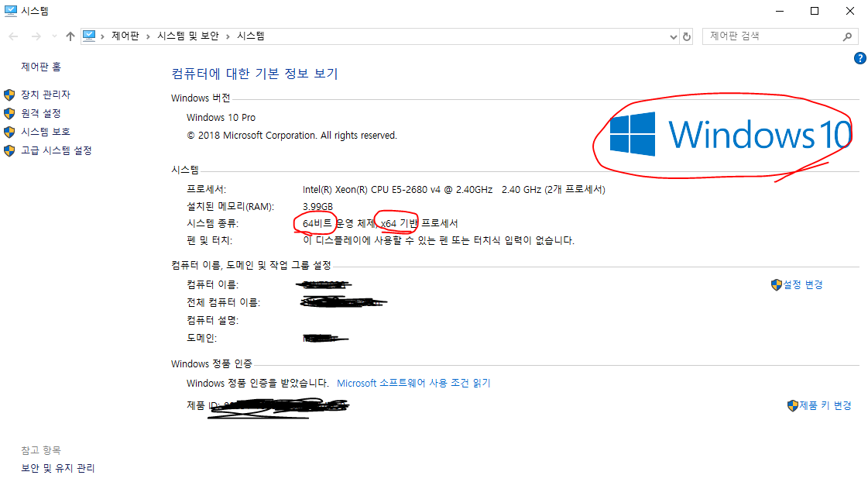The image size is (868, 489).
Task: Expand the chevron before 제어판 breadcrumb
Action: click(102, 36)
